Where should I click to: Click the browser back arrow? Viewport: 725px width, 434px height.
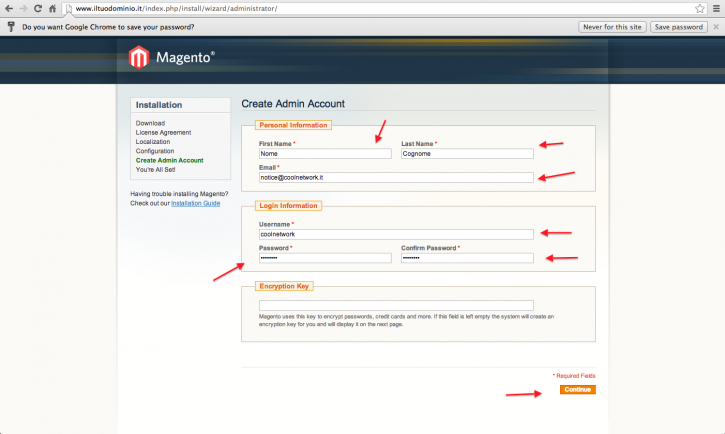point(9,8)
